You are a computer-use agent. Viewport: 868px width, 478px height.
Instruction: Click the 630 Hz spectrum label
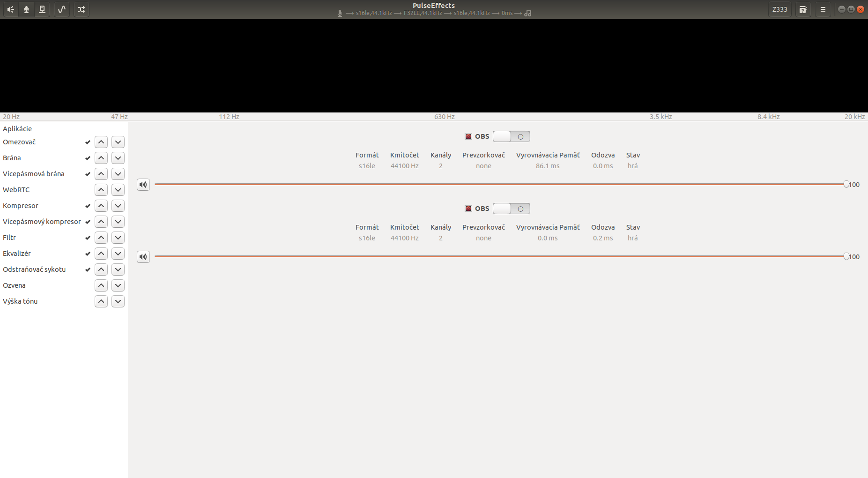tap(445, 117)
